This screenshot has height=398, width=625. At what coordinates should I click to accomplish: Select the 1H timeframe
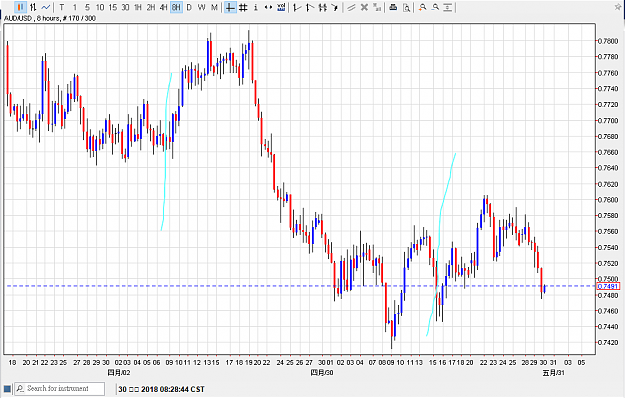(138, 7)
